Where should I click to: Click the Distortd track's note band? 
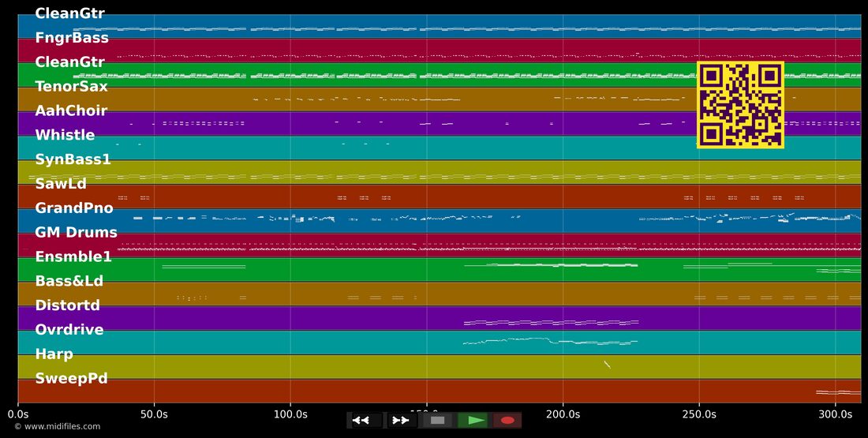click(551, 322)
